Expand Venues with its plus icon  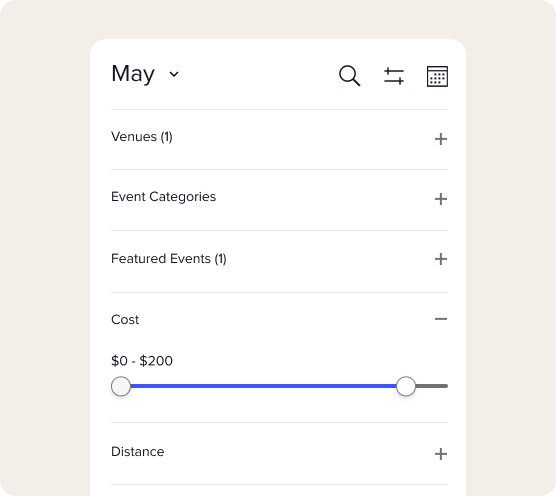(x=441, y=139)
